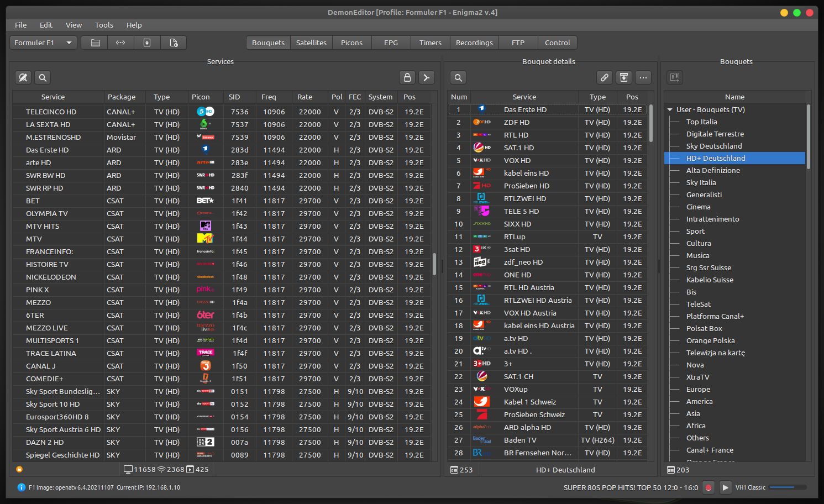The width and height of the screenshot is (824, 504).
Task: Toggle the services lock control
Action: point(407,77)
